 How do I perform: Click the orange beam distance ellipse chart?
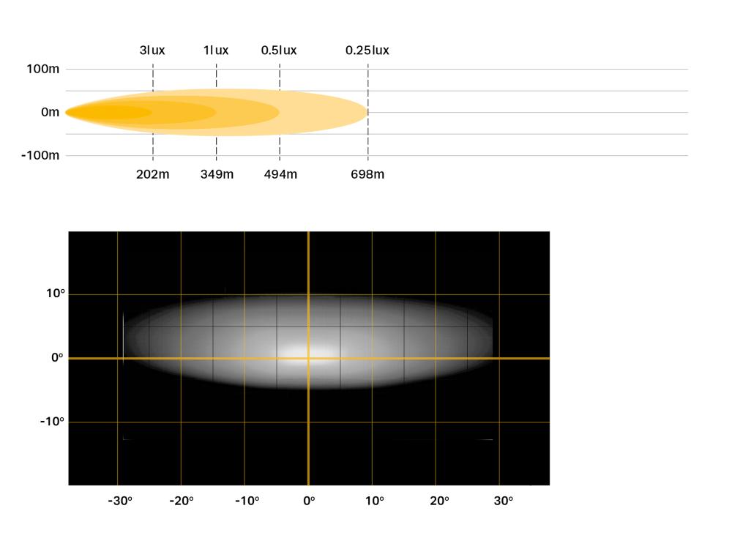[x=217, y=112]
